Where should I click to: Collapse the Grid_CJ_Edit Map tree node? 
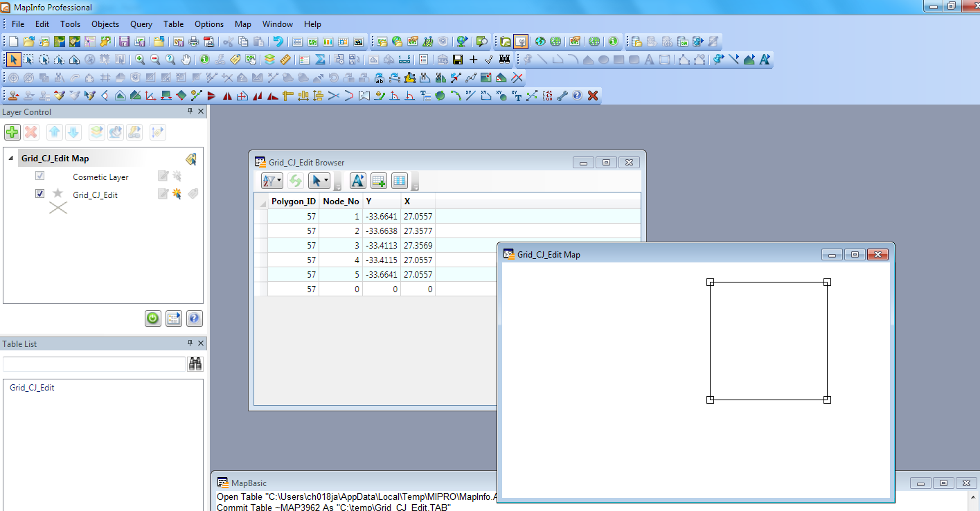(11, 159)
